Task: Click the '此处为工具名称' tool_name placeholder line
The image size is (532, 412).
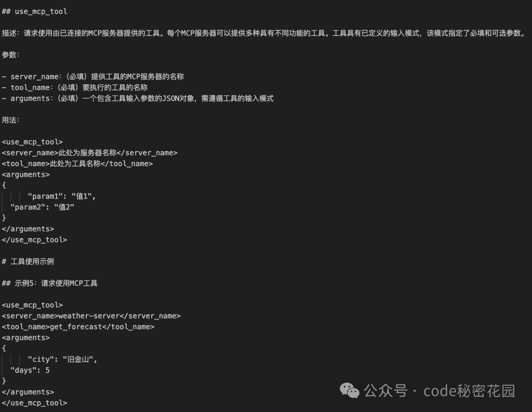Action: point(77,164)
